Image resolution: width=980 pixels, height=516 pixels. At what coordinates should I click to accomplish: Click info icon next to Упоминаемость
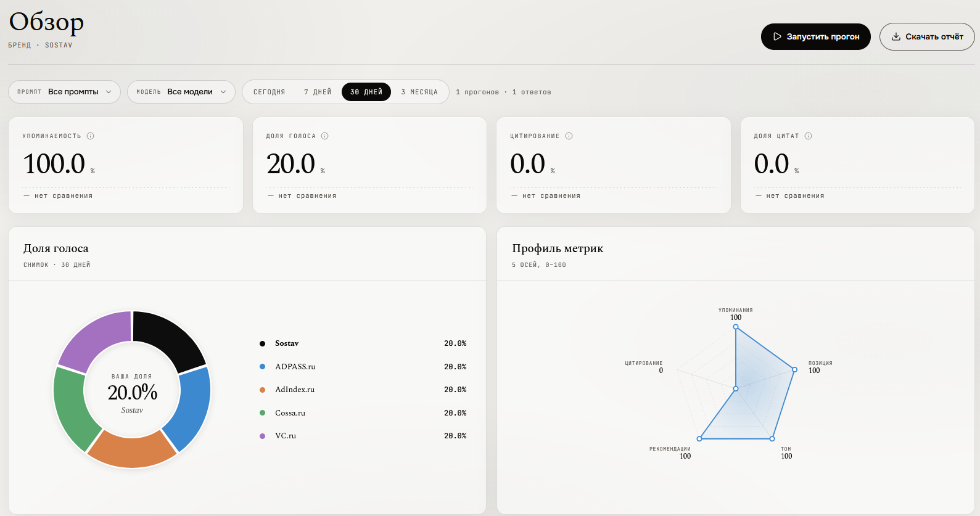pos(91,136)
